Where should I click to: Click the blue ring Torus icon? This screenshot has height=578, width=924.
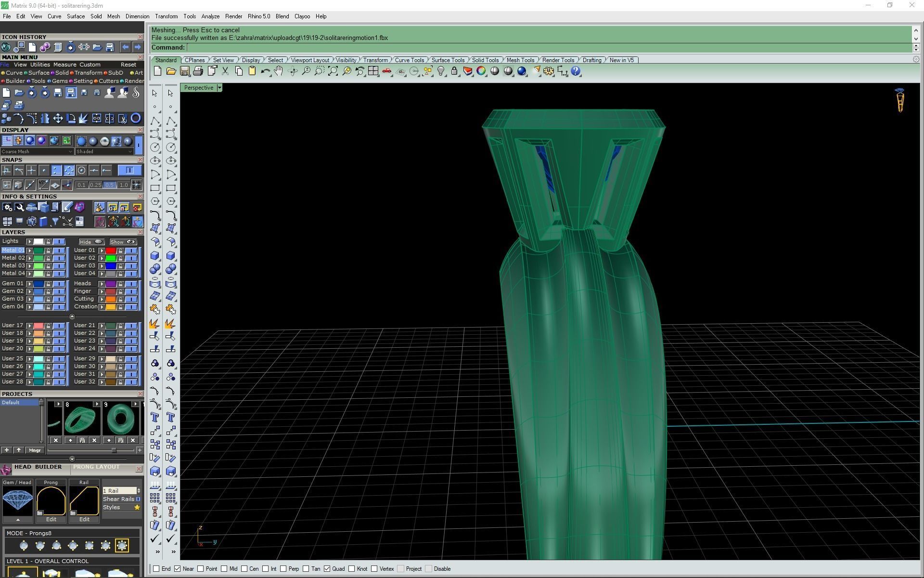pos(136,118)
